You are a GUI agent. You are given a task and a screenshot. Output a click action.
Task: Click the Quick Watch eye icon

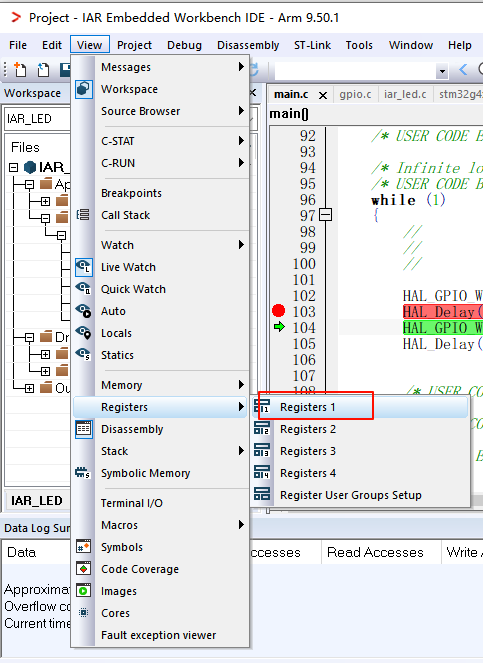pos(83,289)
